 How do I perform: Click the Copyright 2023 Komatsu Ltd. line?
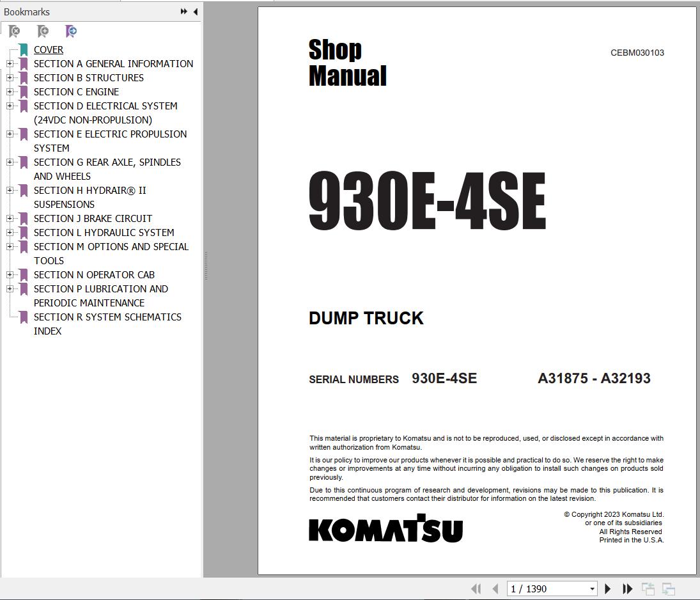(x=614, y=514)
